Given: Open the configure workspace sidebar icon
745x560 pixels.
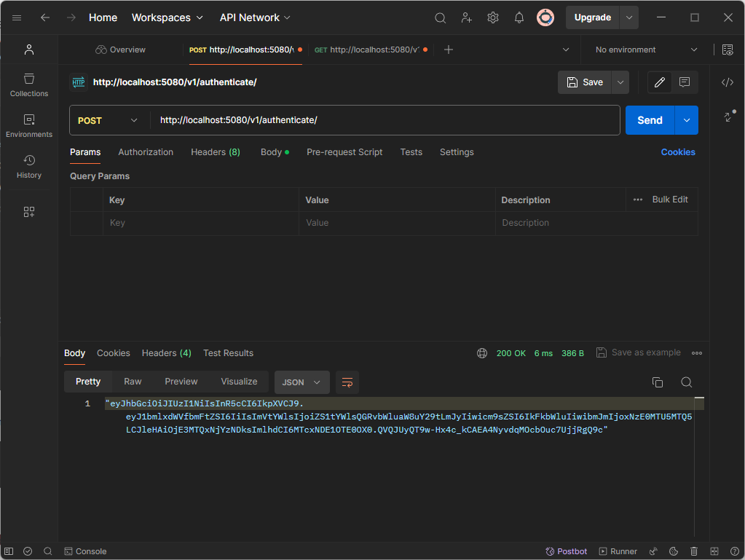Looking at the screenshot, I should (x=29, y=212).
